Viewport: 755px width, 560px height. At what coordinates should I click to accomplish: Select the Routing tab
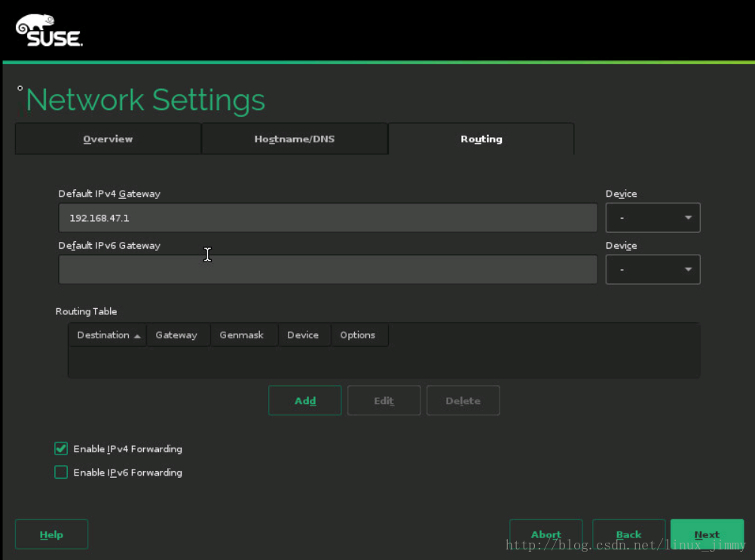pos(481,139)
